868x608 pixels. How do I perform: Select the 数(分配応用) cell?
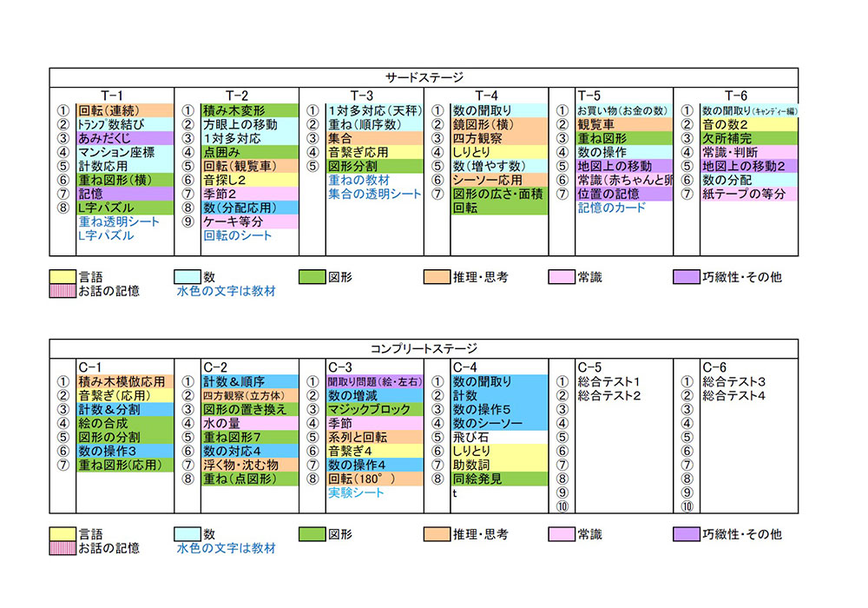[x=250, y=208]
